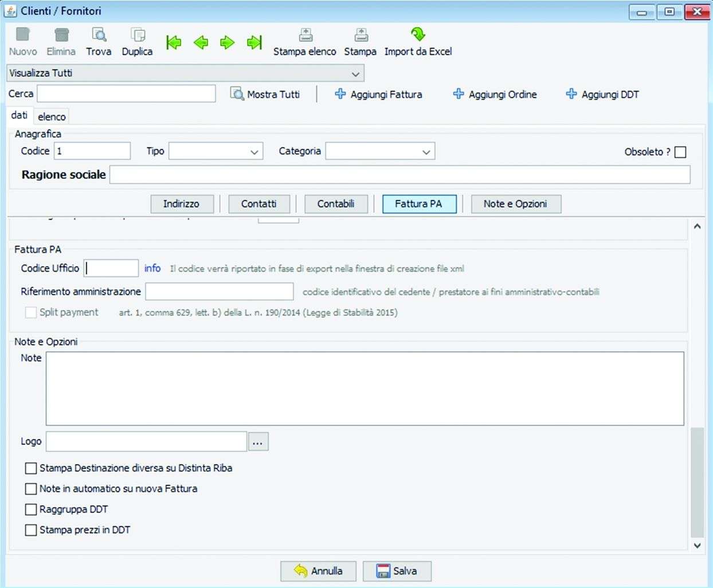Jump to last record arrow
The height and width of the screenshot is (588, 713).
(x=254, y=42)
